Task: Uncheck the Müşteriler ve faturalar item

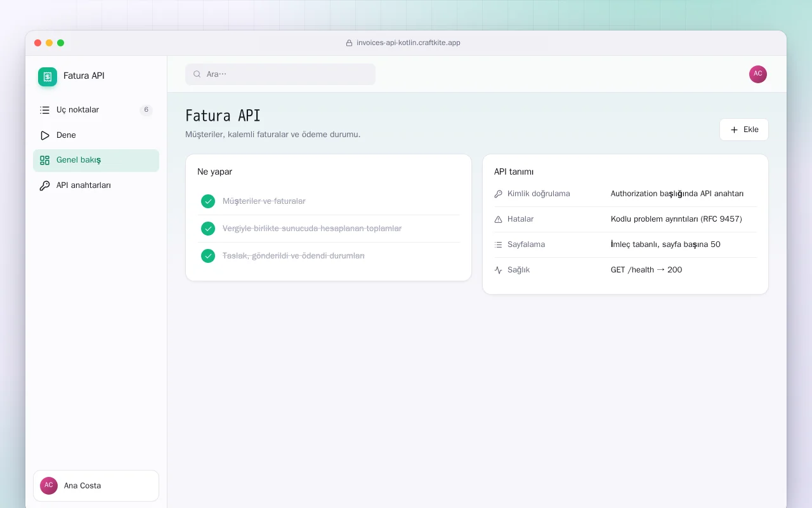Action: [x=208, y=201]
